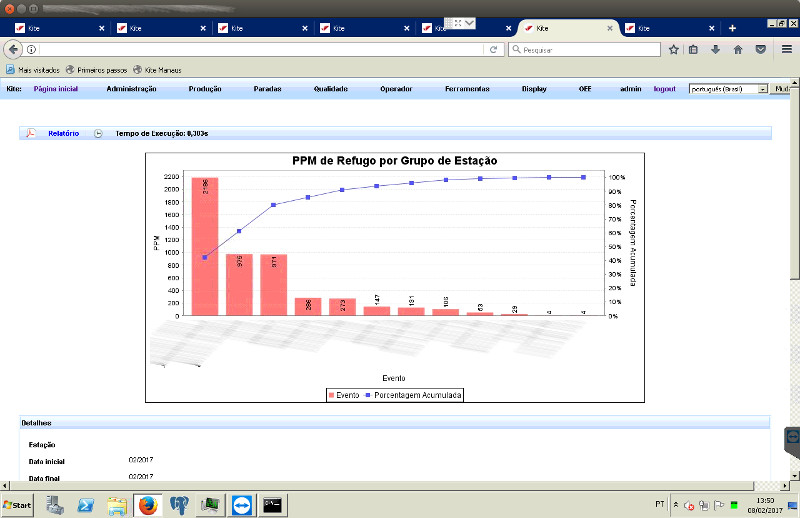800x518 pixels.
Task: Click the logout link
Action: [664, 89]
